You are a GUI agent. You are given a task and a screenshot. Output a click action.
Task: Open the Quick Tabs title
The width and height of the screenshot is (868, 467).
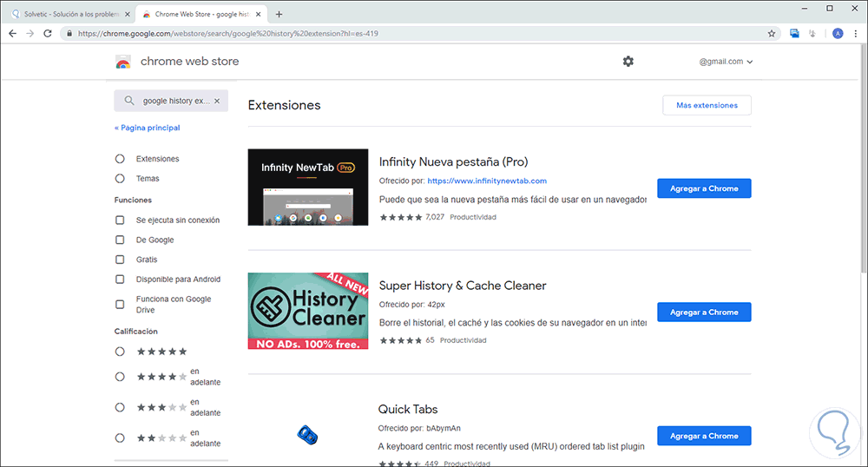click(x=408, y=410)
